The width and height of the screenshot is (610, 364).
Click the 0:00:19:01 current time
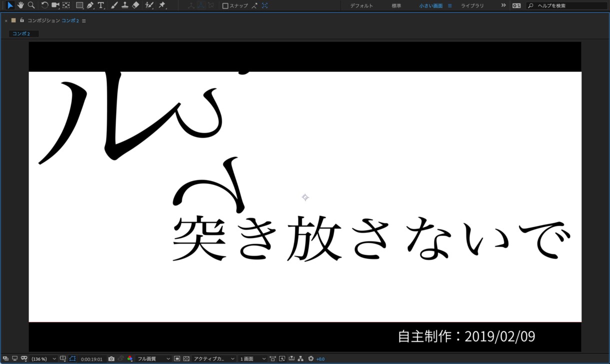91,359
